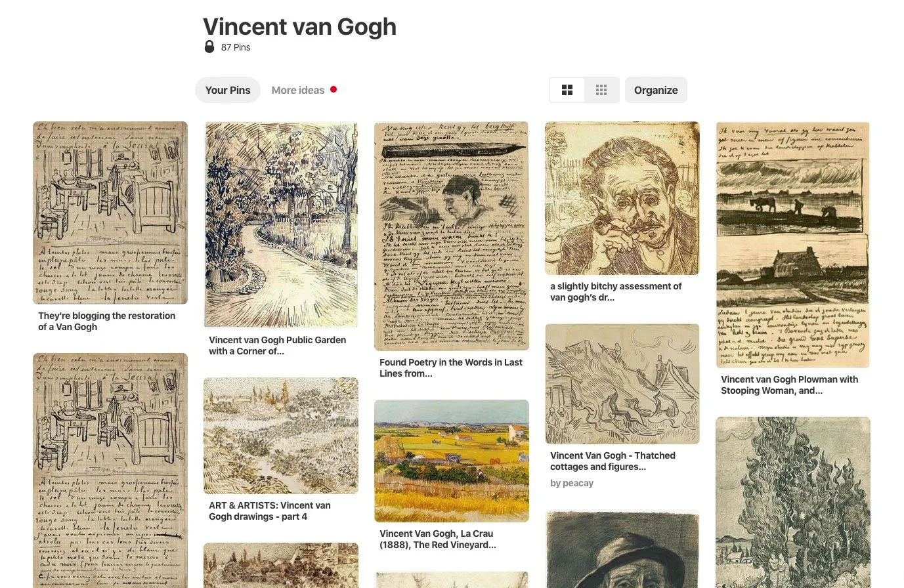
Task: Open the More ideas tab
Action: [x=298, y=91]
